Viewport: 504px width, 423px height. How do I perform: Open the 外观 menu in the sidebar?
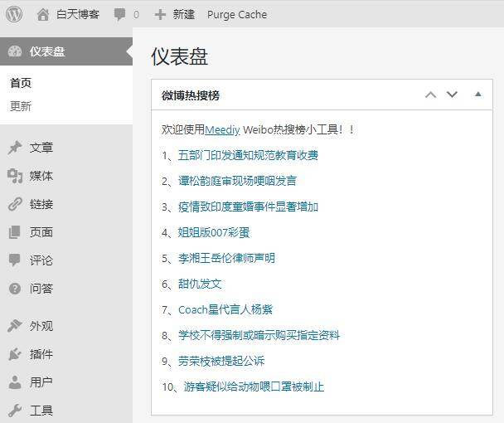pyautogui.click(x=41, y=326)
